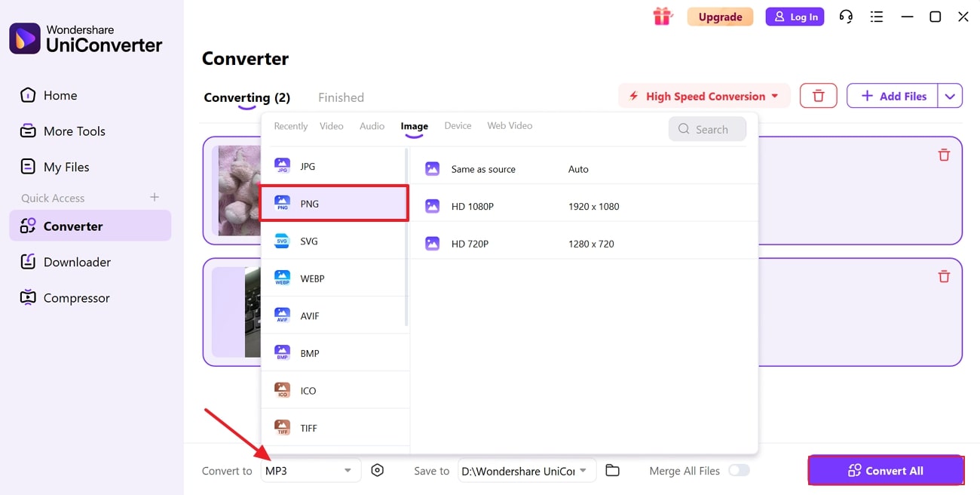
Task: Start conversion with Convert All
Action: click(886, 470)
